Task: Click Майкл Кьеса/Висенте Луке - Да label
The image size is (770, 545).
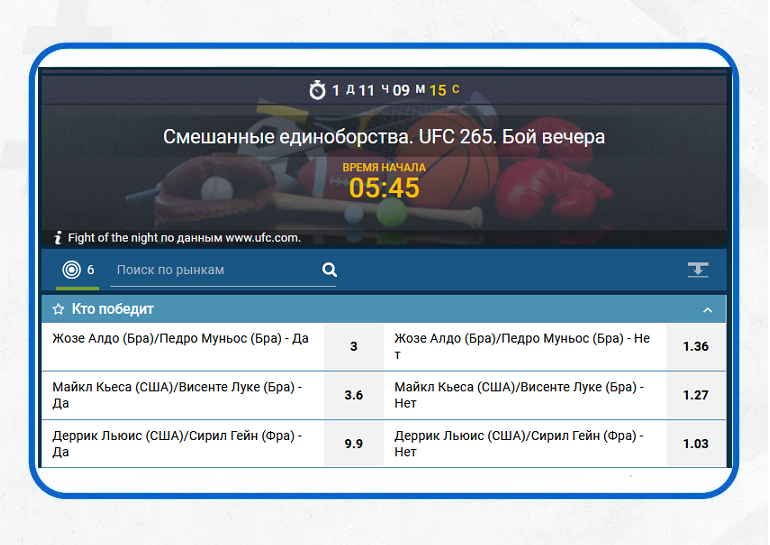Action: tap(177, 395)
